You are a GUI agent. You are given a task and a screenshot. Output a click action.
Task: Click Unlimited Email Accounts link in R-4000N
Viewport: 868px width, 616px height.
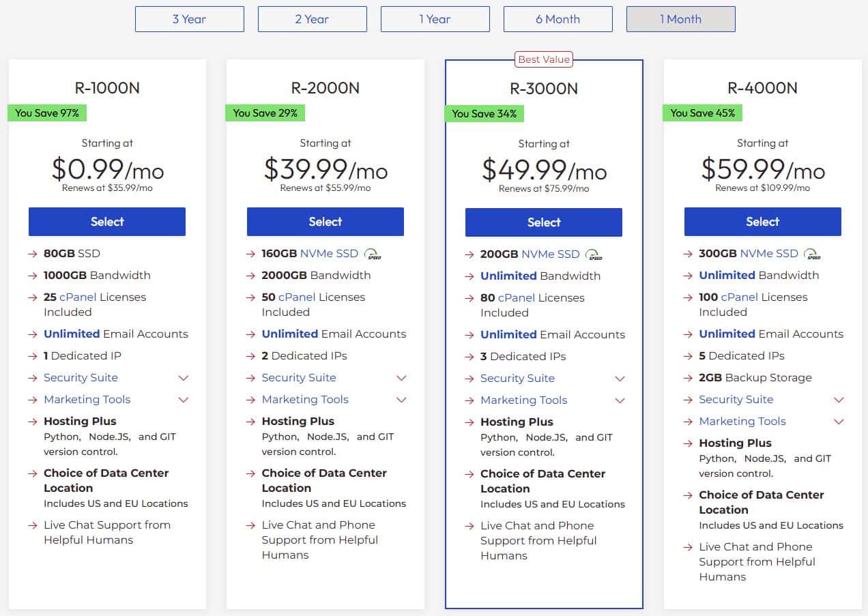(727, 334)
